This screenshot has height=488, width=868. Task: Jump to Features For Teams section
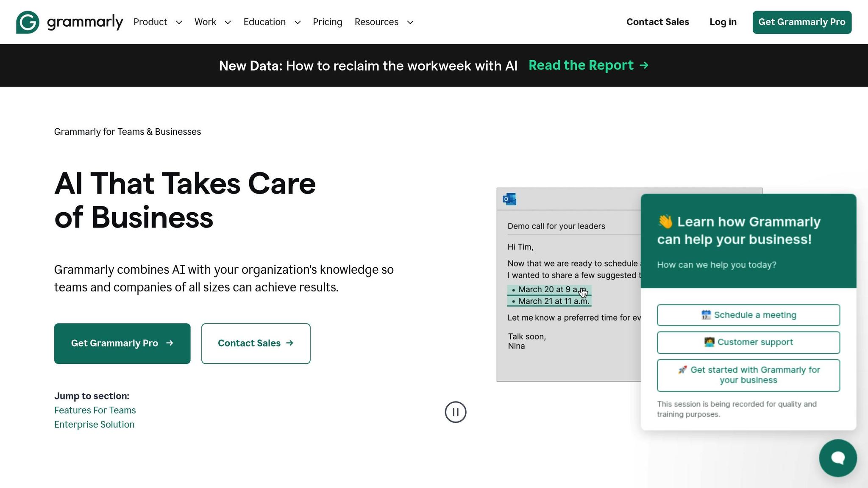point(95,410)
